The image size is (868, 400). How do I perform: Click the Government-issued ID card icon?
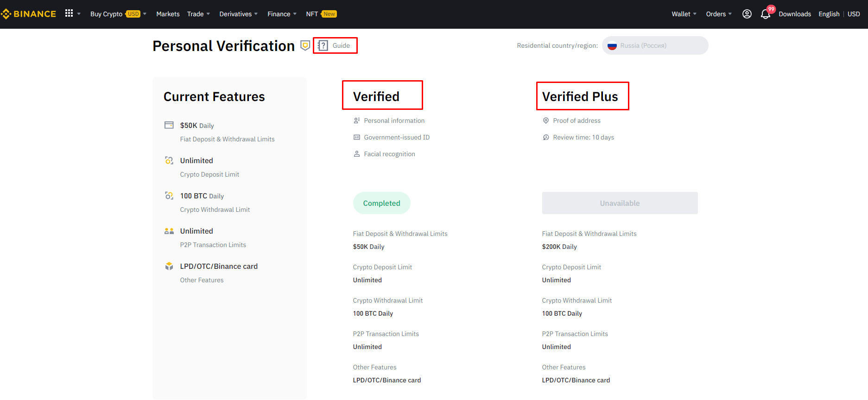(357, 137)
